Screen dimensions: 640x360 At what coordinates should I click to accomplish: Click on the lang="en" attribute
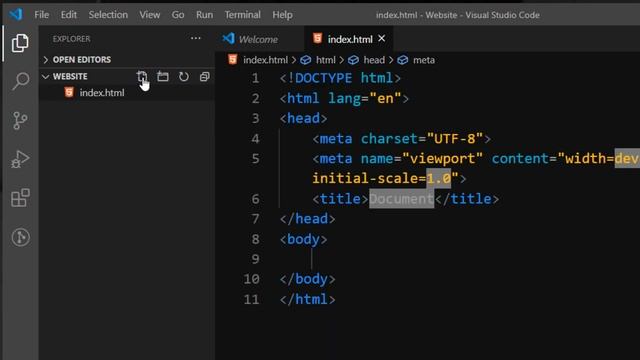coord(364,98)
